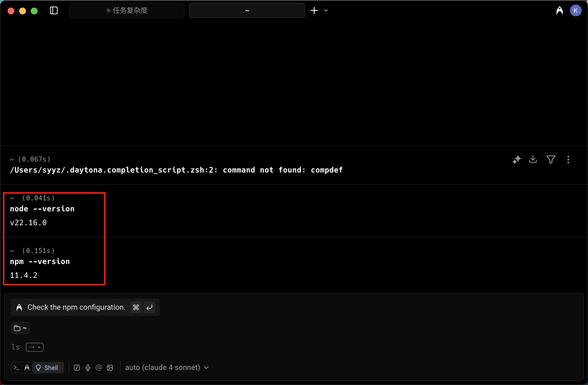
Task: Toggle the sidebar panel icon
Action: click(x=54, y=11)
